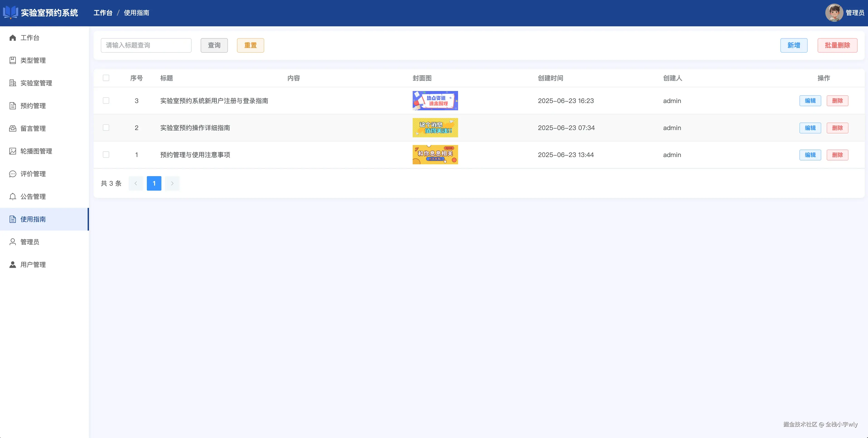Click the 留言管理 inbox icon
This screenshot has width=868, height=438.
tap(12, 128)
